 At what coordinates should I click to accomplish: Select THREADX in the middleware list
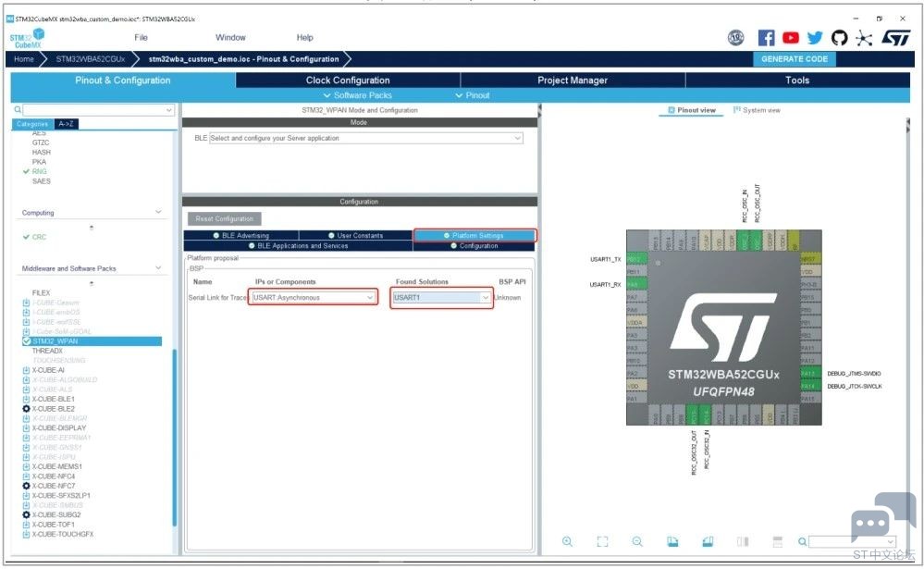[47, 351]
